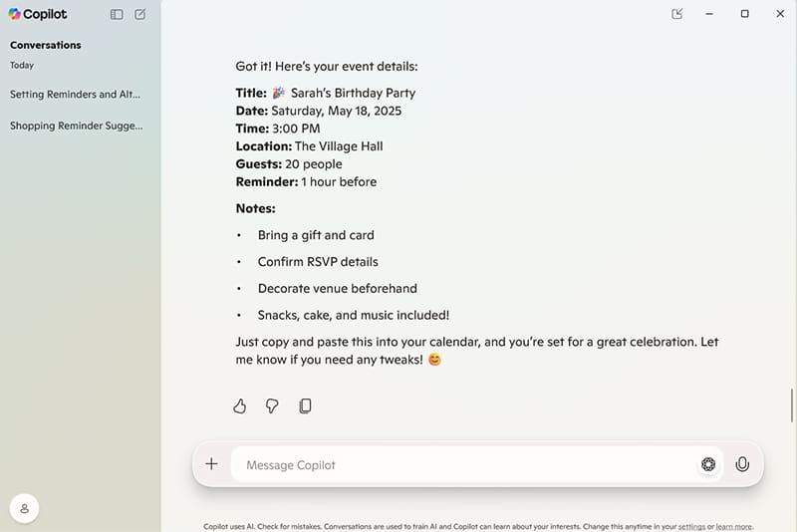
Task: Click the plus attachment icon
Action: tap(211, 464)
